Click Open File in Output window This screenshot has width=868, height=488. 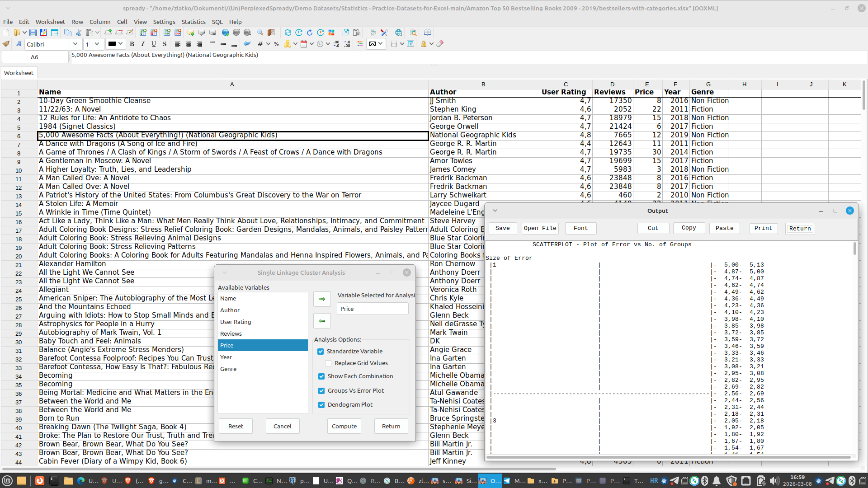[x=540, y=228]
